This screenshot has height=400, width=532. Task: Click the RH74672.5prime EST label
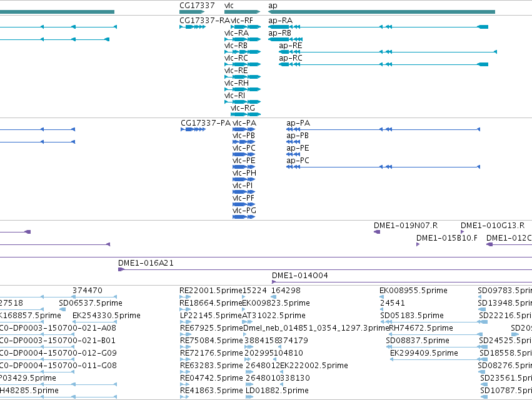point(421,328)
